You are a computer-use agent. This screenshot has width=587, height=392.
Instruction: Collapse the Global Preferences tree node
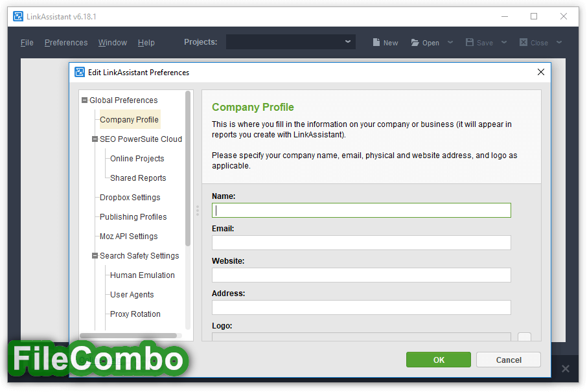pyautogui.click(x=85, y=100)
